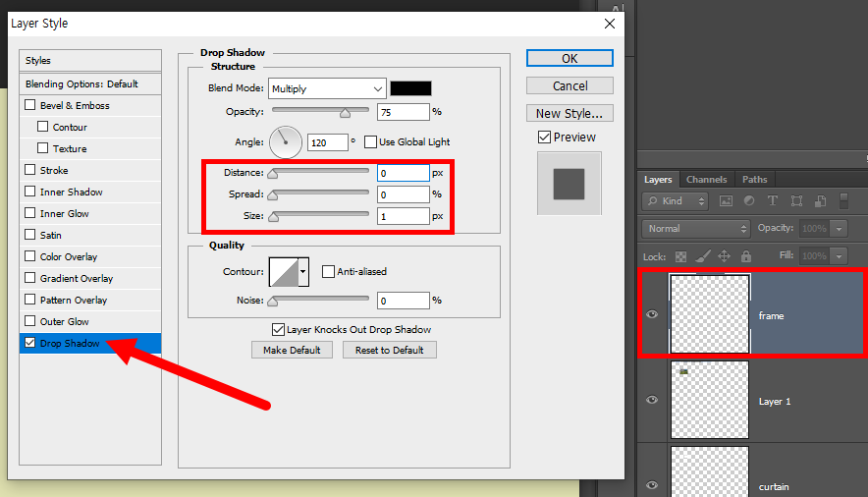Click the OK button
Viewport: 868px width, 497px height.
click(x=570, y=58)
